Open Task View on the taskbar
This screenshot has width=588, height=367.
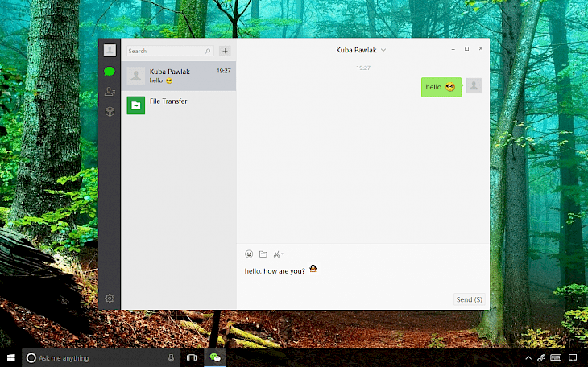click(x=192, y=358)
